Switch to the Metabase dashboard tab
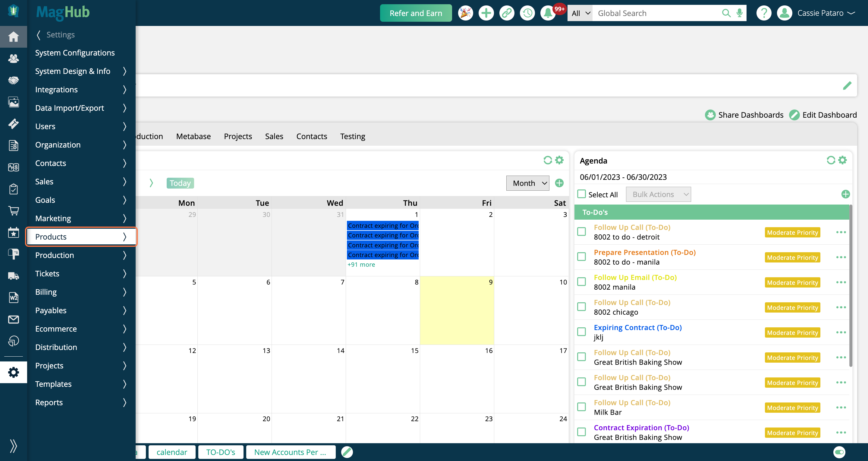Viewport: 868px width, 461px height. (x=193, y=136)
